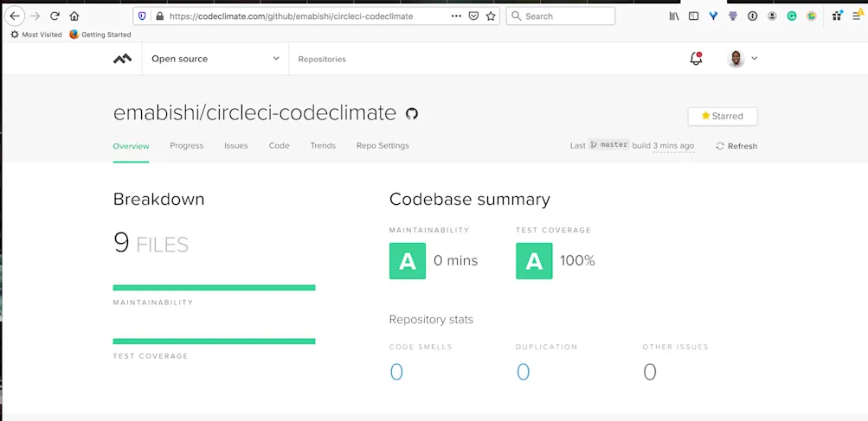868x421 pixels.
Task: Click the 100% test coverage value
Action: 577,260
